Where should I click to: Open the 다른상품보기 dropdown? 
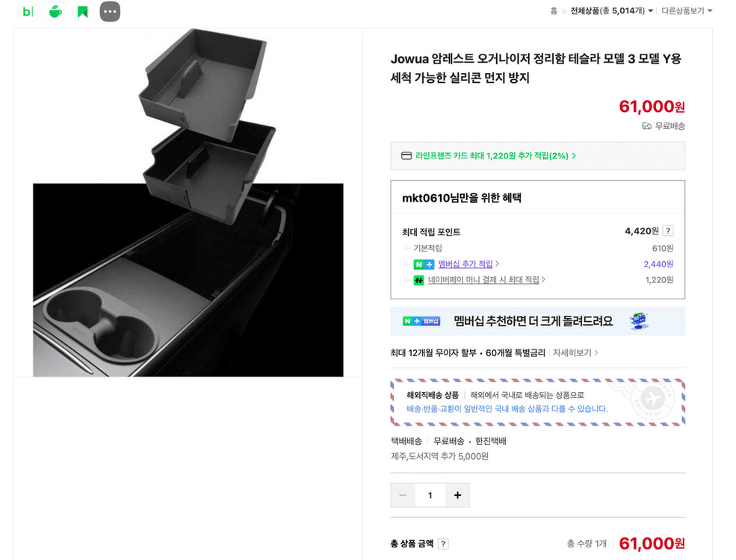(687, 11)
